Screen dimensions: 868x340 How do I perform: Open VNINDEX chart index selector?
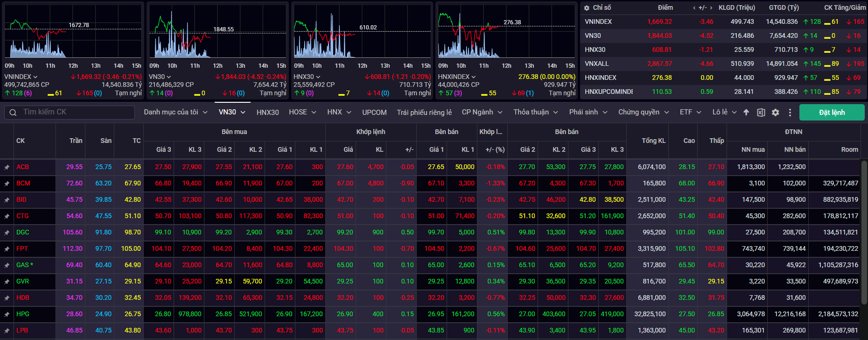(x=21, y=77)
